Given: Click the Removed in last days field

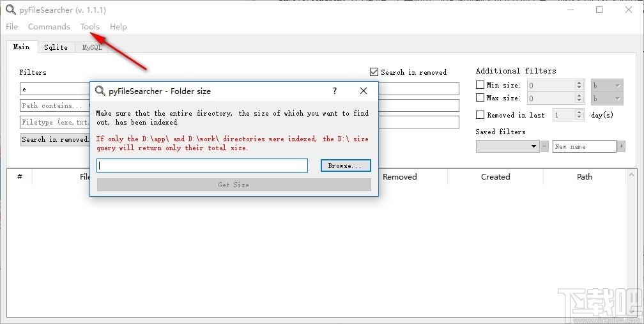Looking at the screenshot, I should 563,115.
